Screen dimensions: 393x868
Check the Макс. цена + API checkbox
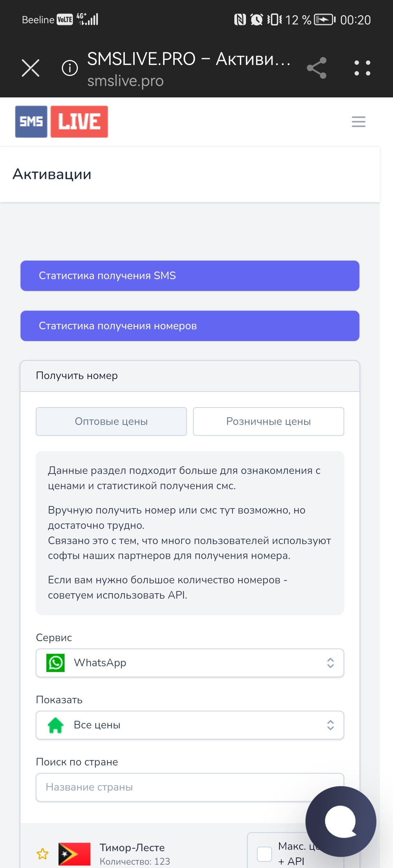pyautogui.click(x=265, y=854)
